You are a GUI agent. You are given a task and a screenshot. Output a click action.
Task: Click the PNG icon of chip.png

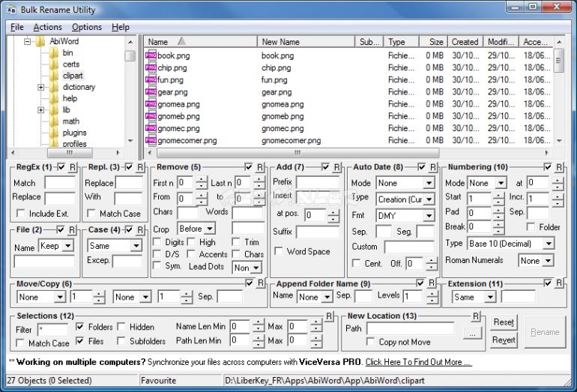click(151, 67)
